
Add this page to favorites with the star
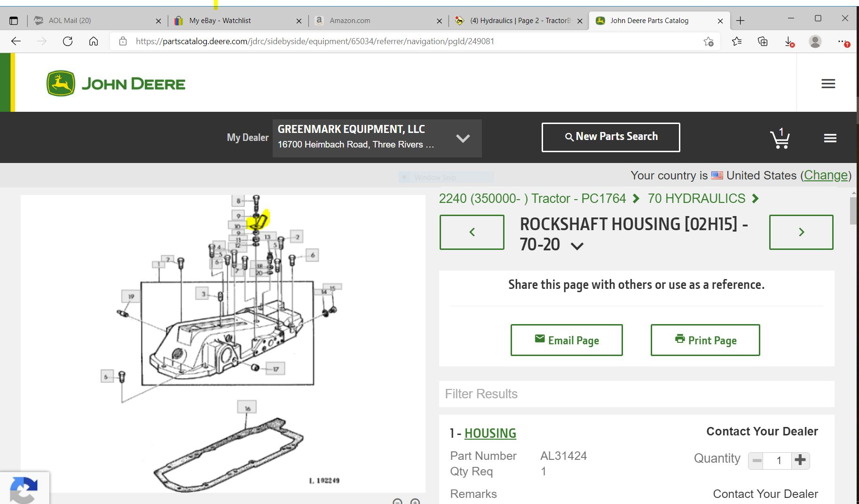click(x=709, y=42)
